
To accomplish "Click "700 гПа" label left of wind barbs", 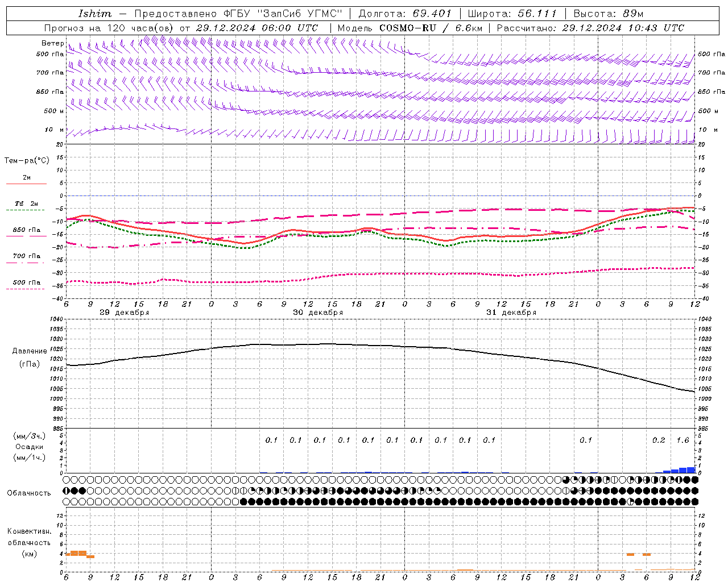I will [50, 73].
